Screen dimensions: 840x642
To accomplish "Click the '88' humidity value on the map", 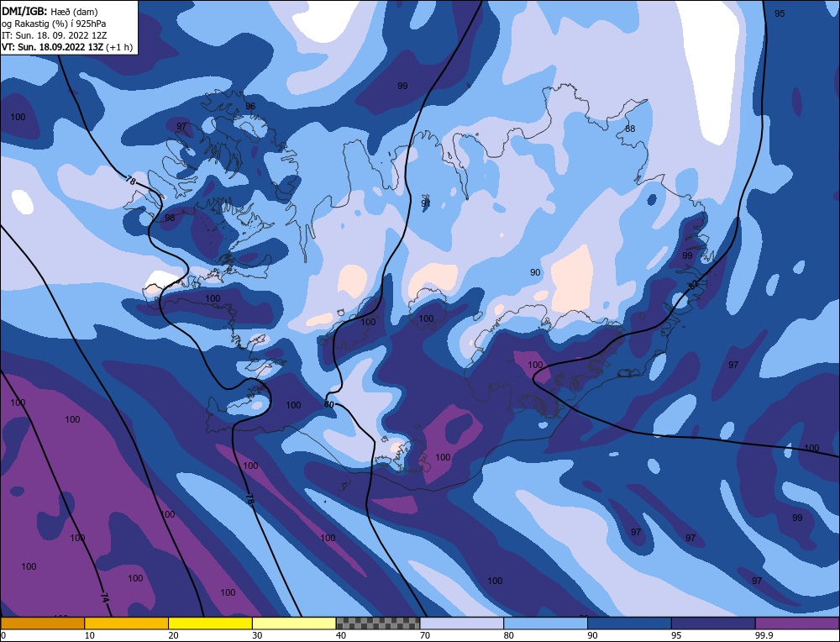I will (x=630, y=129).
